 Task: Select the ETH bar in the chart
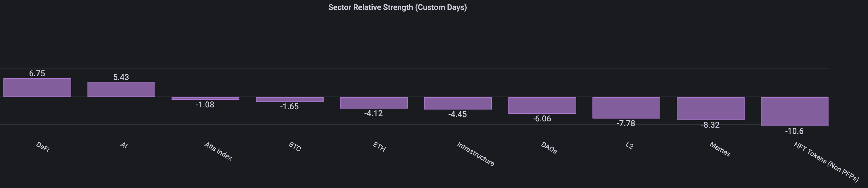(x=374, y=103)
